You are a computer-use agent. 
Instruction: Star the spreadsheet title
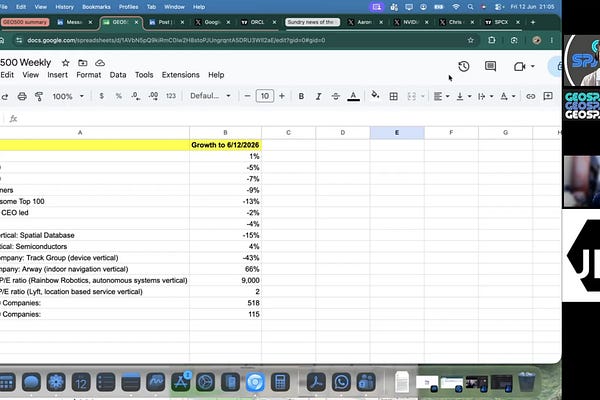(65, 63)
